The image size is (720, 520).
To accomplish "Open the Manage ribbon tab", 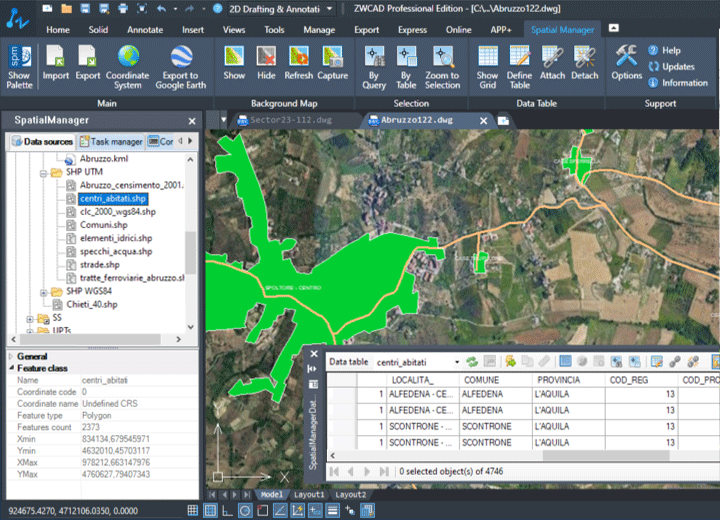I will 319,30.
